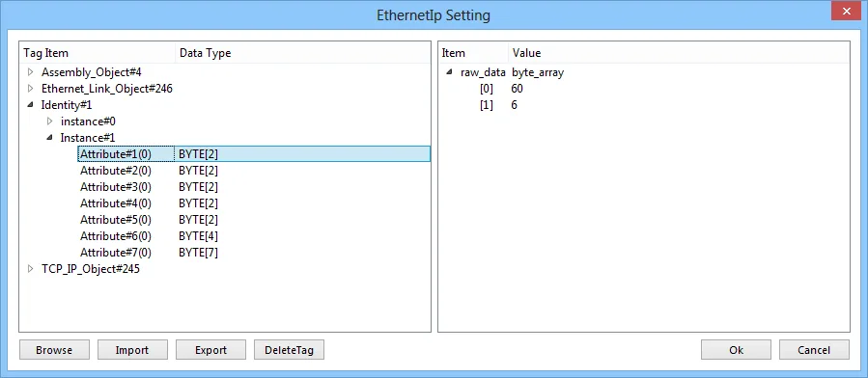Screen dimensions: 868x378
Task: Select the Ethernet_Link_Object#246 tag item
Action: coord(107,89)
